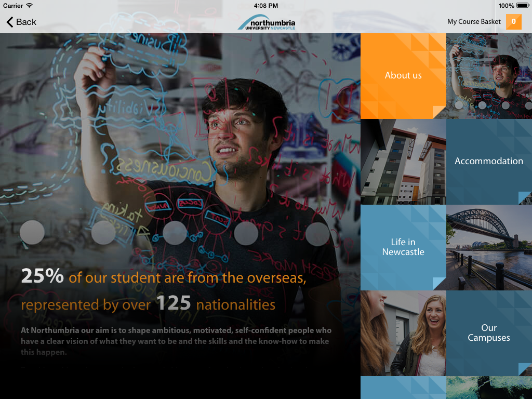Open the Our Campuses tile
This screenshot has height=399, width=532.
click(489, 333)
